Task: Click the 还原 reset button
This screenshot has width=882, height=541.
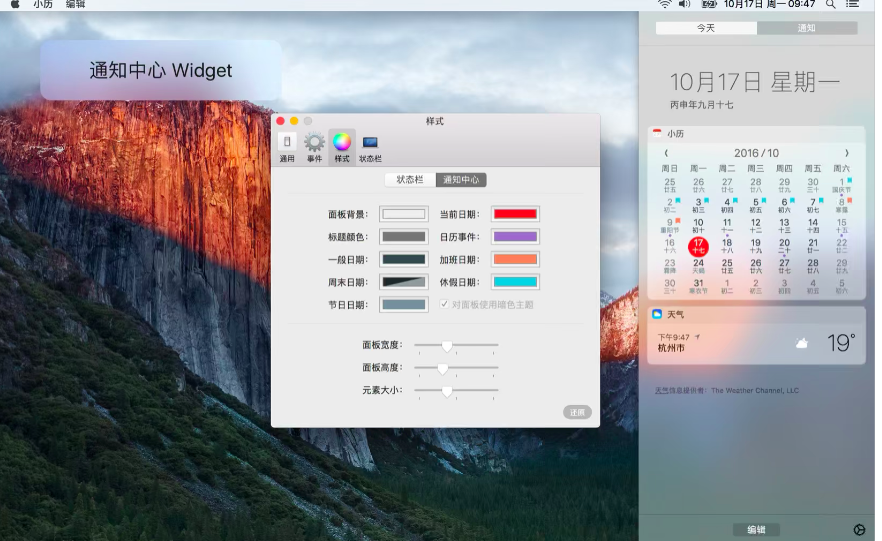Action: tap(577, 412)
